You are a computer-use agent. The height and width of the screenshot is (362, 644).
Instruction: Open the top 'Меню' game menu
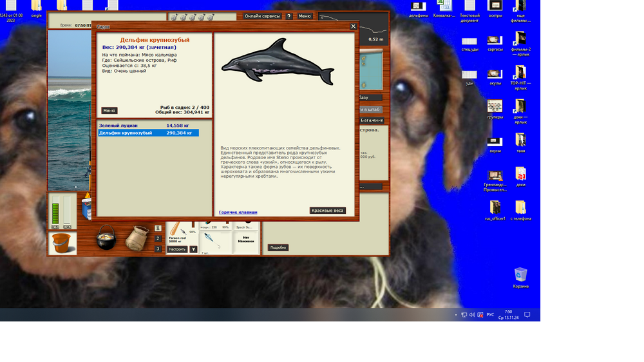point(305,16)
